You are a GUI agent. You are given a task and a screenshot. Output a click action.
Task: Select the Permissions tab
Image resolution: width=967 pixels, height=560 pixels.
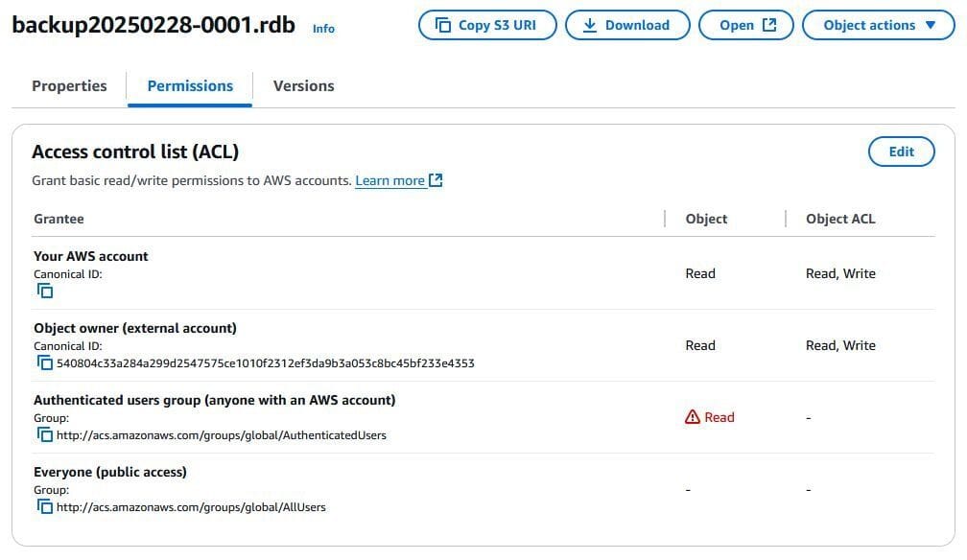click(189, 85)
